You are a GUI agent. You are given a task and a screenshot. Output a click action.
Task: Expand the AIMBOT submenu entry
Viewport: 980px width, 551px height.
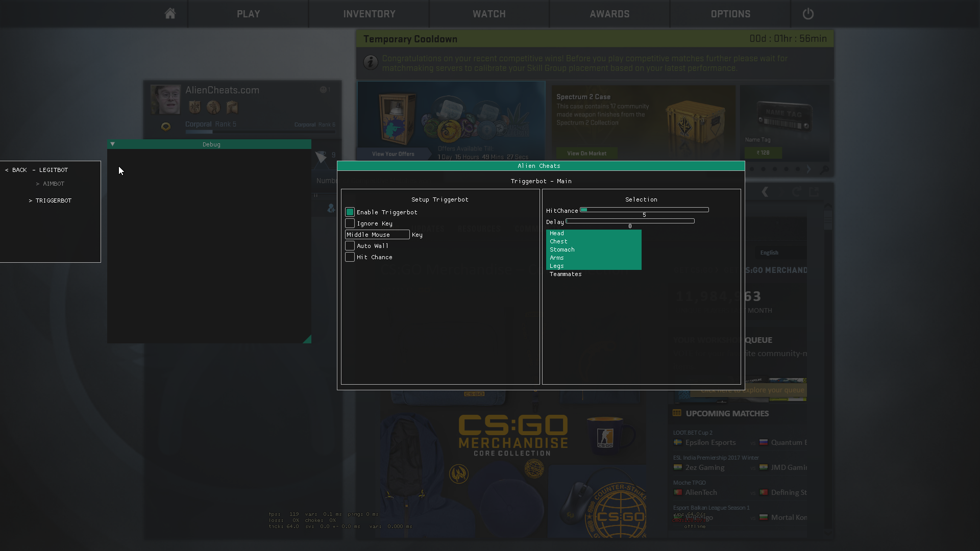coord(53,184)
